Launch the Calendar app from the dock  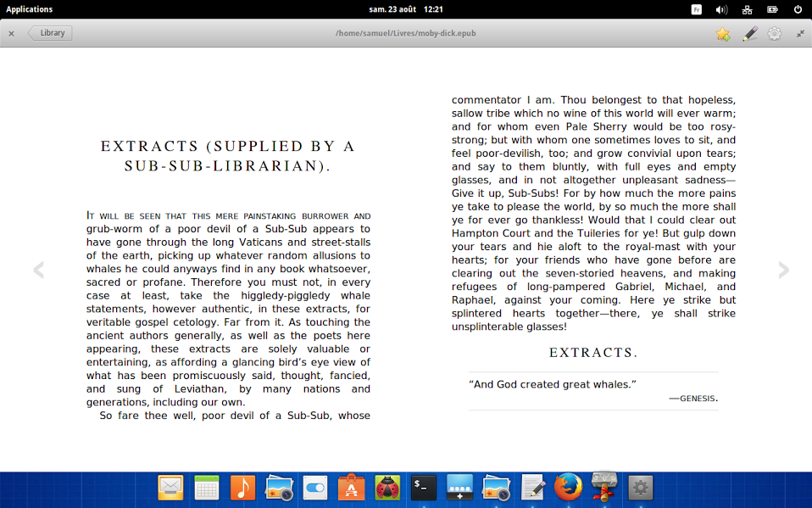(207, 488)
